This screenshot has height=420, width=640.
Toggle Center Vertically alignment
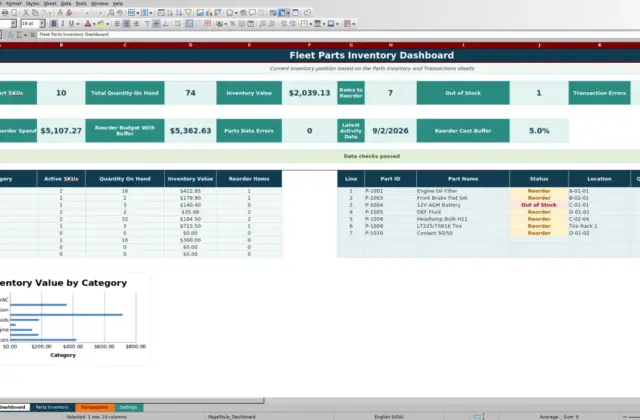[156, 24]
